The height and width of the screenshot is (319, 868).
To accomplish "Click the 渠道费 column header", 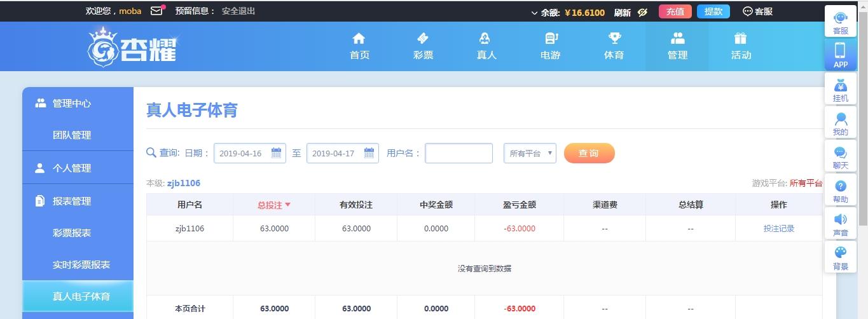I will coord(604,205).
